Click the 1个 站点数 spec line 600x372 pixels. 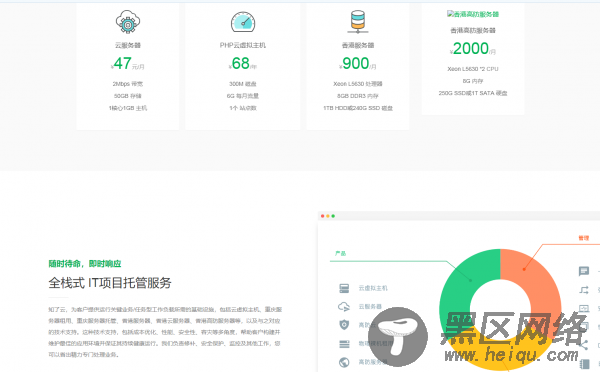click(x=243, y=108)
